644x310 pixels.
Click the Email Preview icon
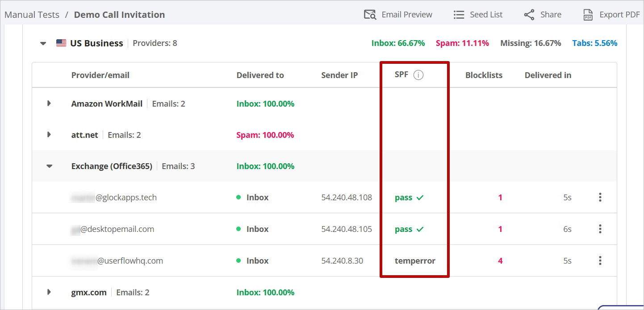pos(370,15)
